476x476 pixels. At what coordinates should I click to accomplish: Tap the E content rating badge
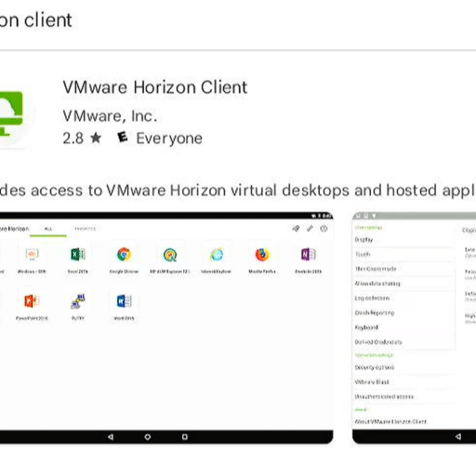click(x=122, y=138)
